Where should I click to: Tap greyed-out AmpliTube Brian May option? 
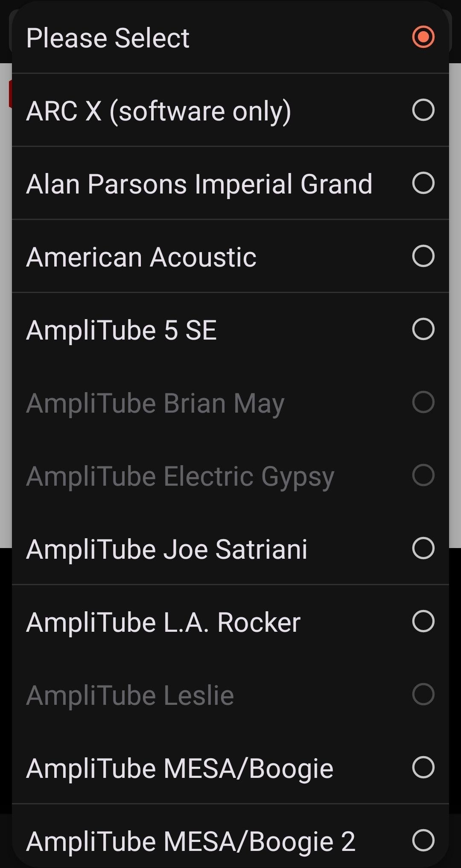point(155,403)
